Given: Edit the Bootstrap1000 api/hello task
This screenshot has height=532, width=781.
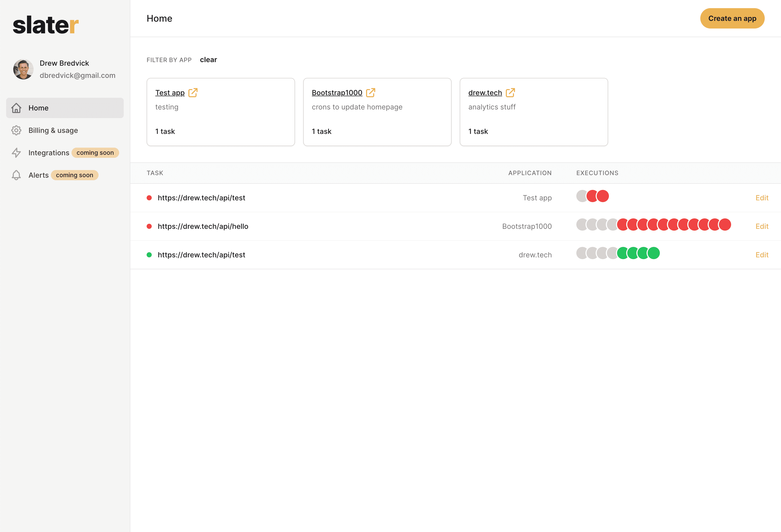Looking at the screenshot, I should tap(762, 226).
